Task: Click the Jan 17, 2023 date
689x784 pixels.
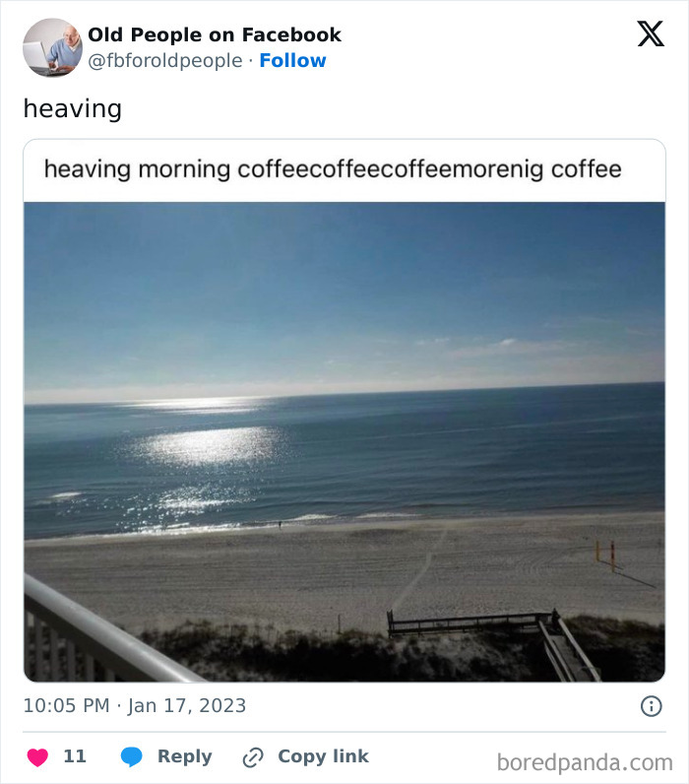Action: click(x=188, y=706)
